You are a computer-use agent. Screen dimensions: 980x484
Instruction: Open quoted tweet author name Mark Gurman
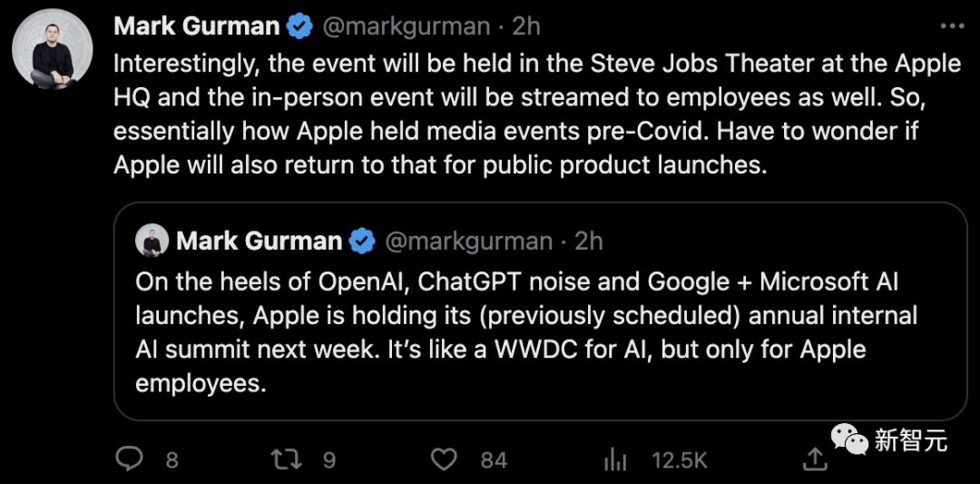click(x=259, y=241)
